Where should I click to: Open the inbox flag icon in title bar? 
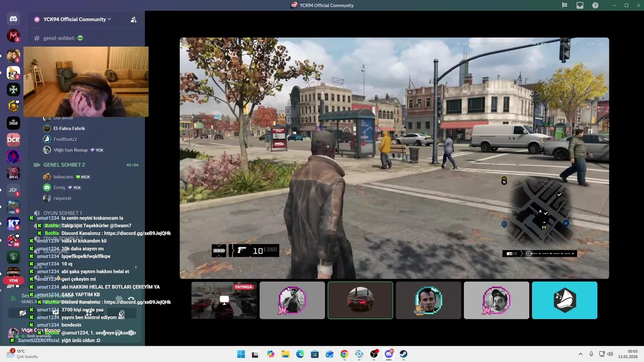point(565,6)
